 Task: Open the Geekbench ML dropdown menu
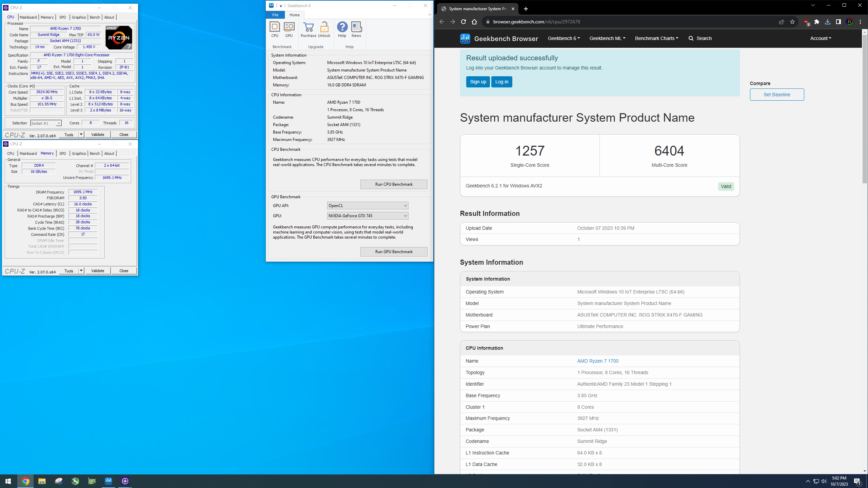coord(607,38)
